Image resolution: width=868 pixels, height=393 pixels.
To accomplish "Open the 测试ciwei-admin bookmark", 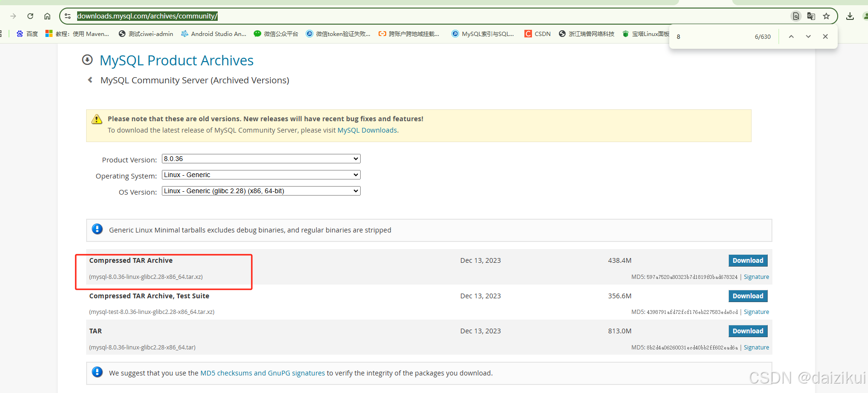I will 146,34.
